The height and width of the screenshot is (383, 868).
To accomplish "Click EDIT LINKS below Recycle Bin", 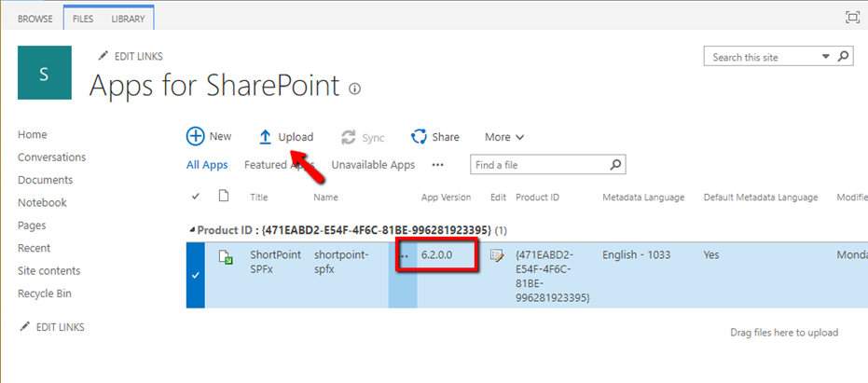I will [52, 327].
